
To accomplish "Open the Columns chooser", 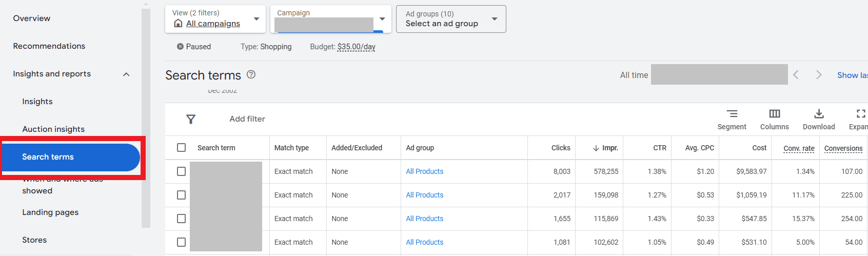I will [775, 120].
